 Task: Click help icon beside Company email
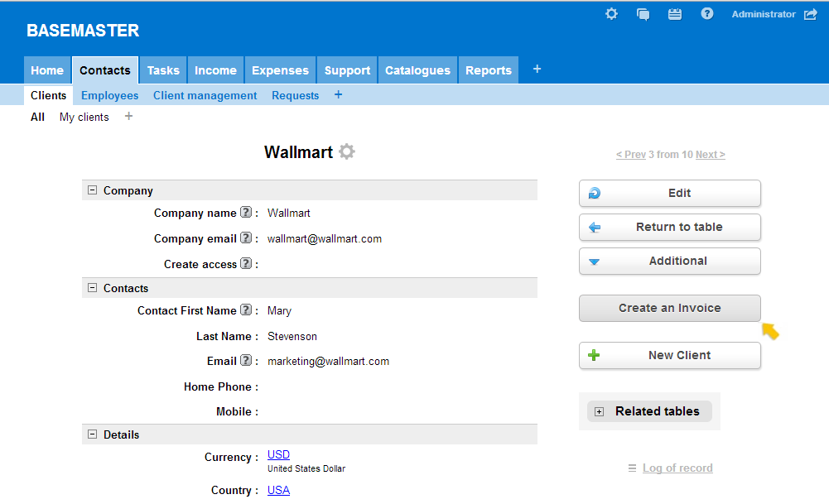246,238
